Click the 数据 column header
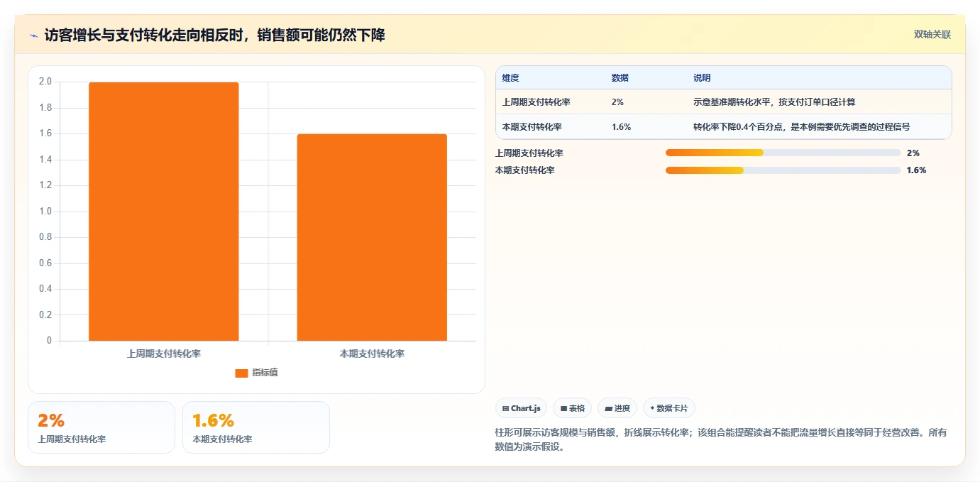980x482 pixels. click(x=620, y=78)
